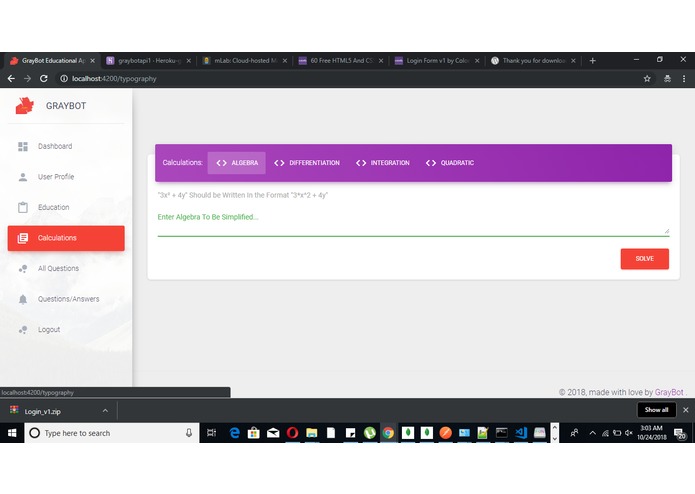Click the localhost:4200/typography address bar
Screen dimensions: 695x494
coord(114,79)
